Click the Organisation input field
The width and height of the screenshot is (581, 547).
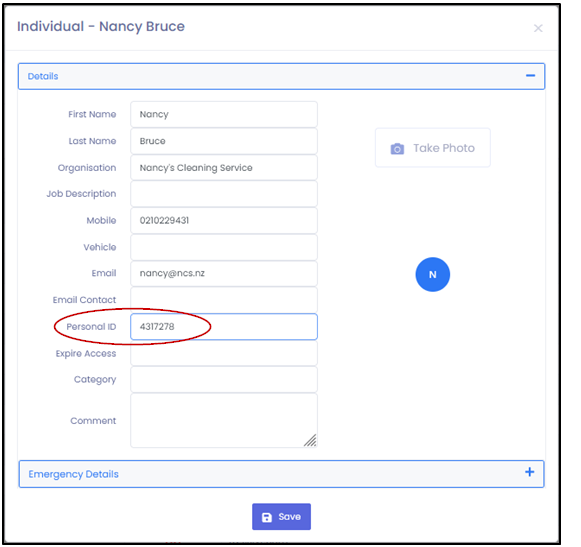pos(224,168)
